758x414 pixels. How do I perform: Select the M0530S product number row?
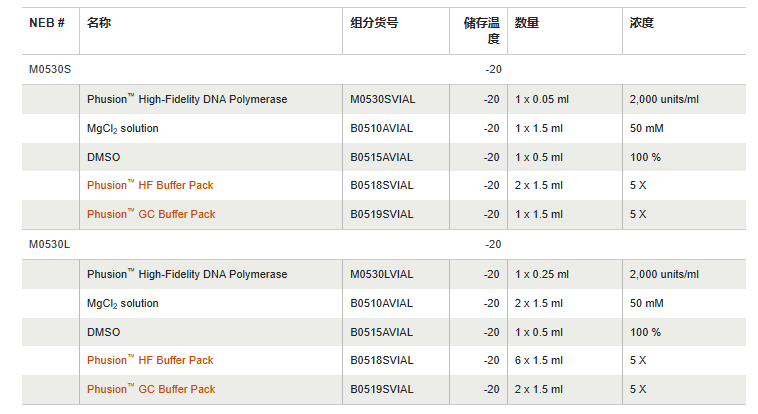pos(50,69)
